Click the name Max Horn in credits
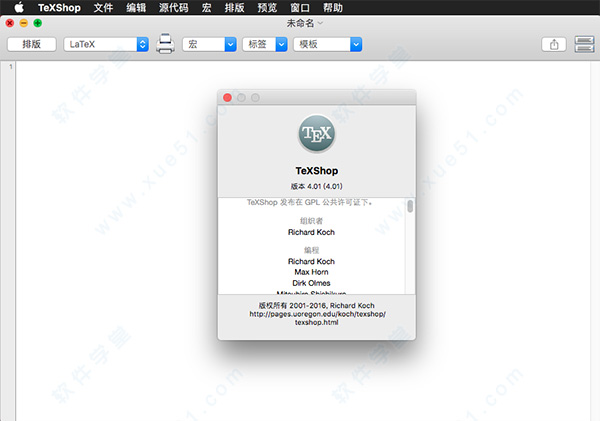 pos(311,272)
